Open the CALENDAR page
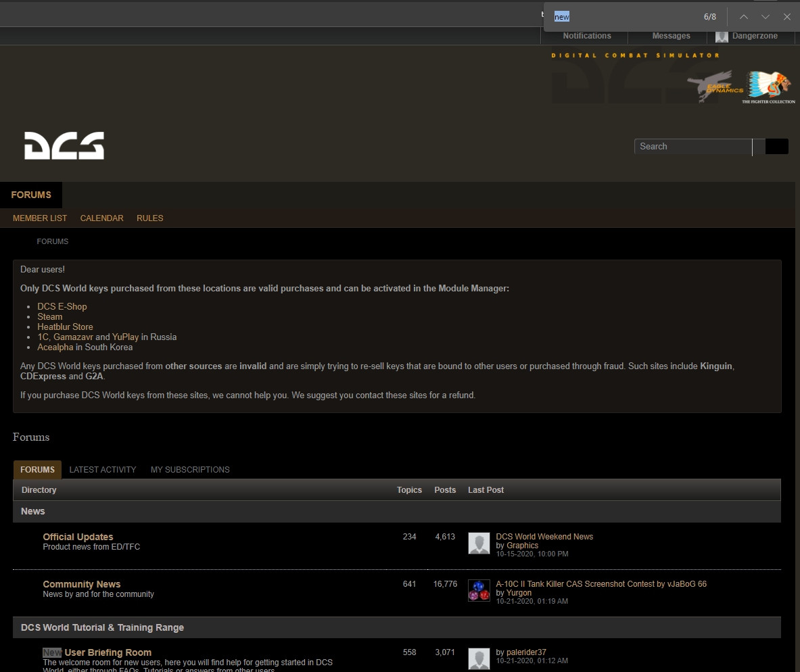The width and height of the screenshot is (800, 672). click(x=101, y=218)
